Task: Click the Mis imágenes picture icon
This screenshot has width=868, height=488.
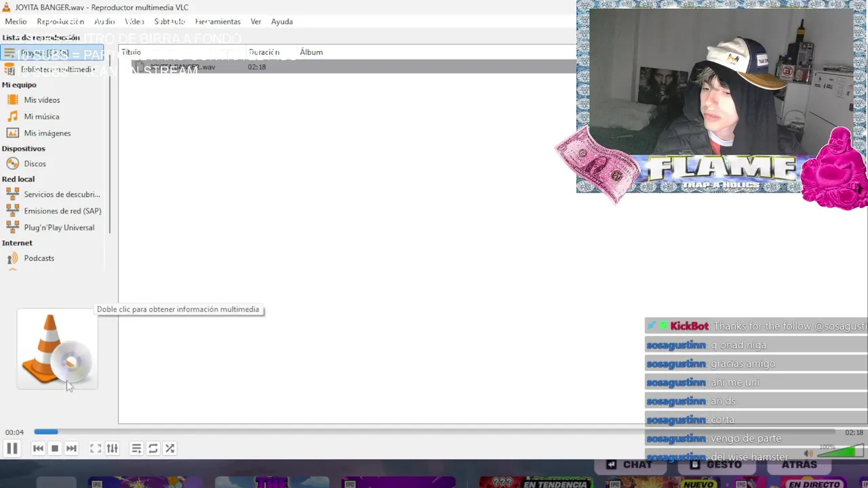Action: tap(12, 133)
